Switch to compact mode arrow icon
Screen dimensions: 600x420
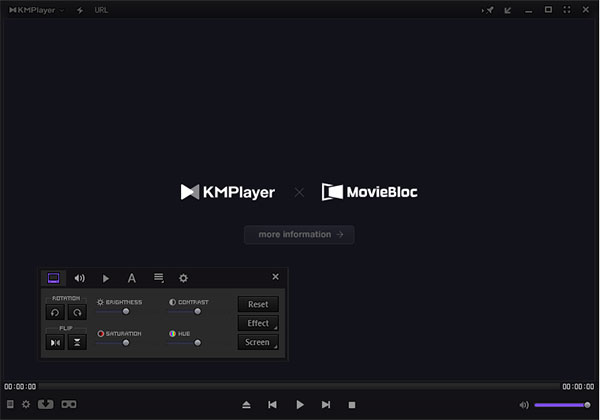coord(508,10)
